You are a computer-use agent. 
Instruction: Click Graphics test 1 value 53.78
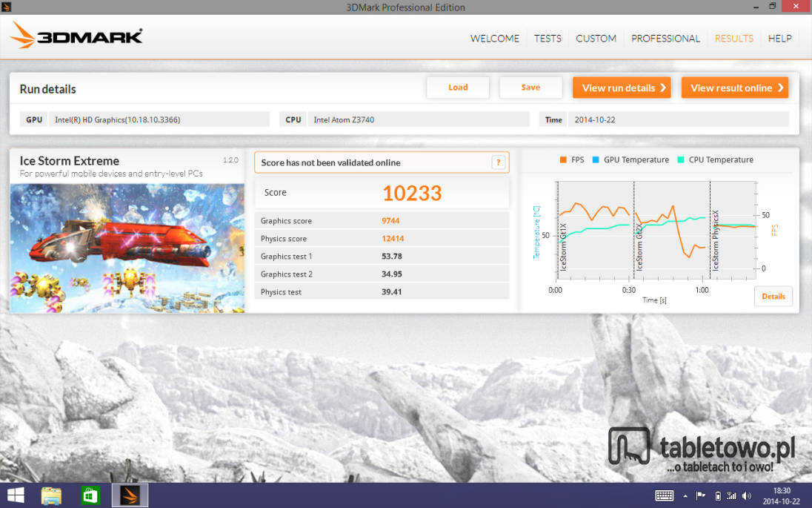(391, 256)
